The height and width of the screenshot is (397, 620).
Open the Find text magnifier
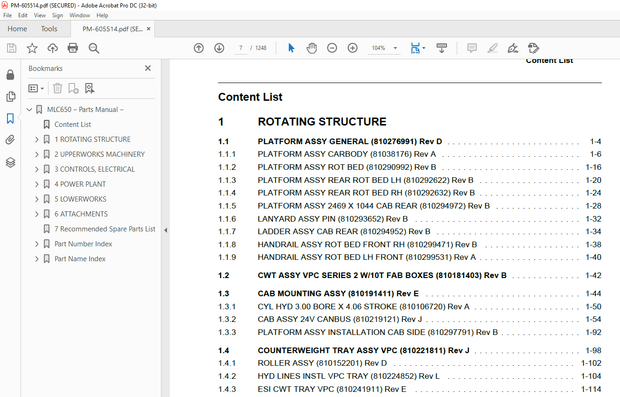pyautogui.click(x=94, y=48)
